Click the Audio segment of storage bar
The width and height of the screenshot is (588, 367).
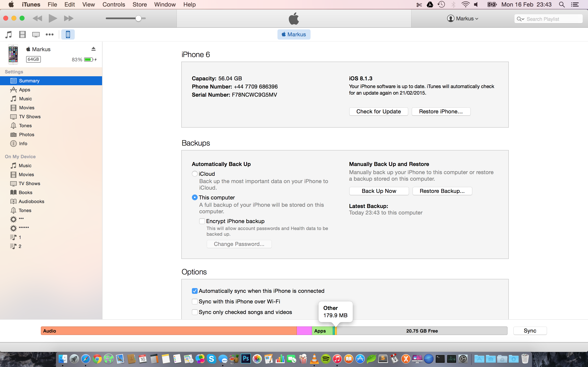coord(169,331)
